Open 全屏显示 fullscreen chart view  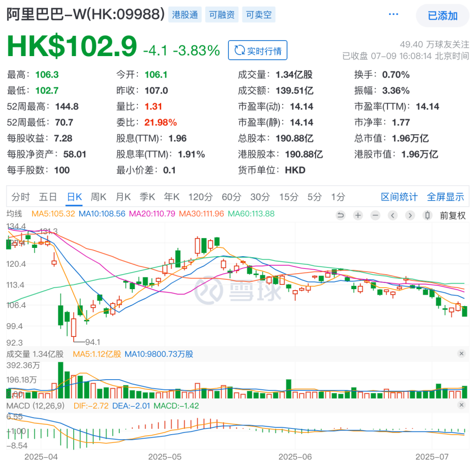[445, 197]
